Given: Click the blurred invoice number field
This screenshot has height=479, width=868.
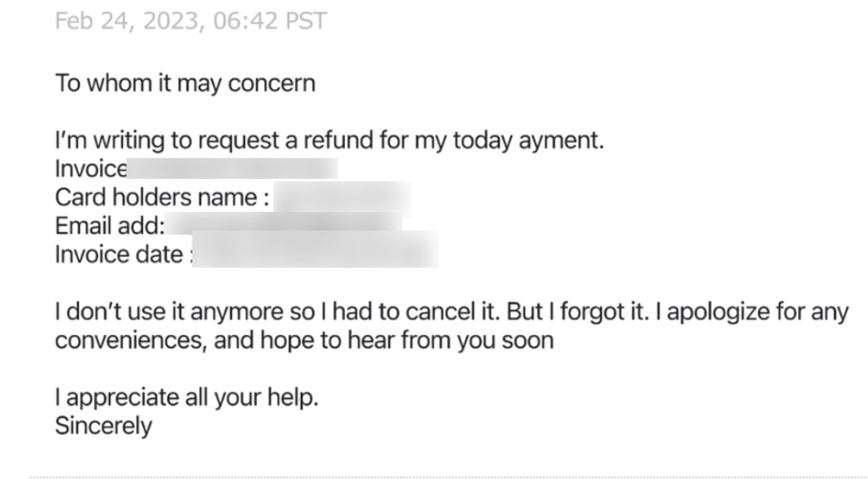Looking at the screenshot, I should 232,168.
